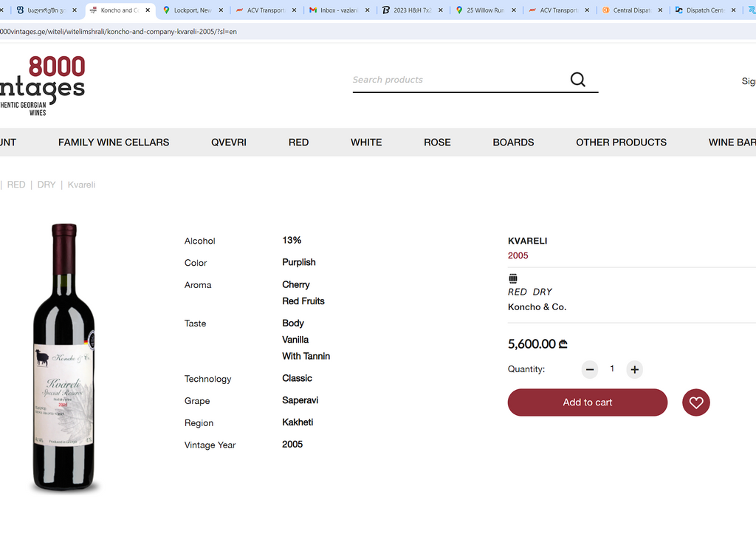The width and height of the screenshot is (756, 545).
Task: Click the Purplish color value
Action: click(299, 262)
